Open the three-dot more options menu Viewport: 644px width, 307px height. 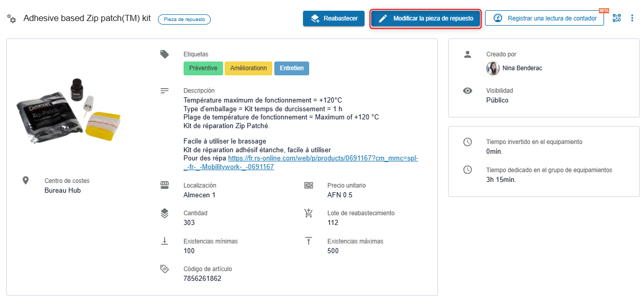(x=632, y=18)
